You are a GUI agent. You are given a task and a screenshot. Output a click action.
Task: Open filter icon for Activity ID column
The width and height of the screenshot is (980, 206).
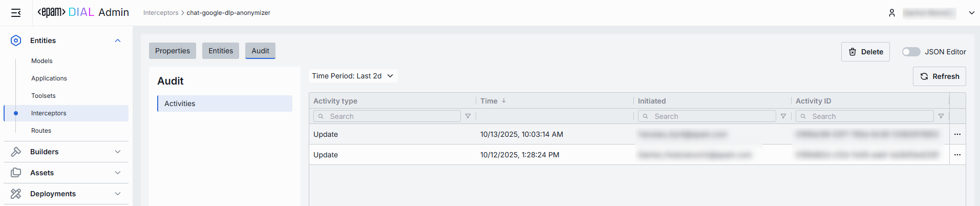click(941, 116)
